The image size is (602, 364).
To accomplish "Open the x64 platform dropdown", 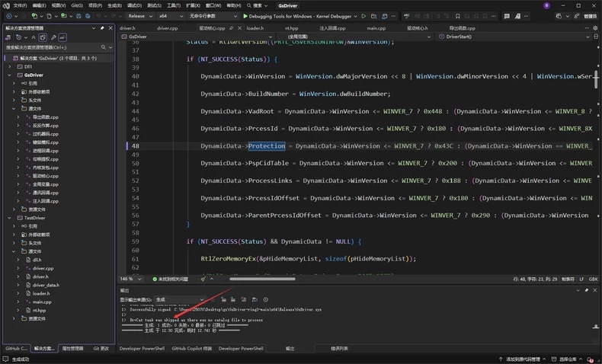I will [171, 16].
